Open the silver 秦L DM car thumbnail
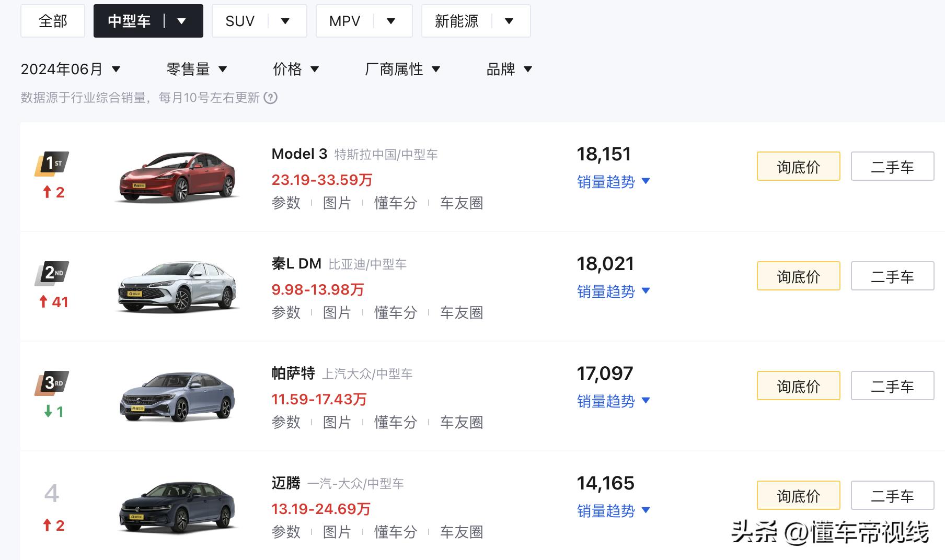Screen dimensions: 945x560 point(178,286)
